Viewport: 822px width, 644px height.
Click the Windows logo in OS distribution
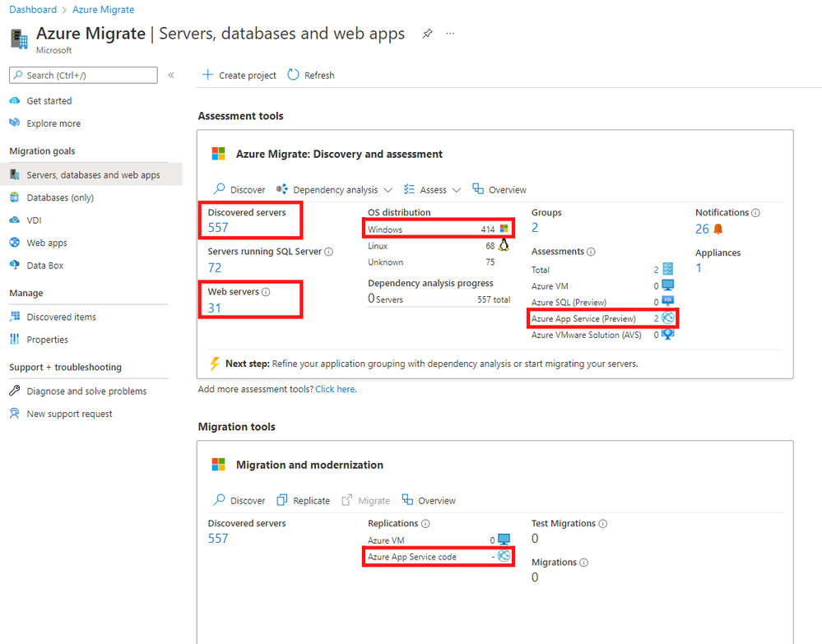tap(504, 229)
